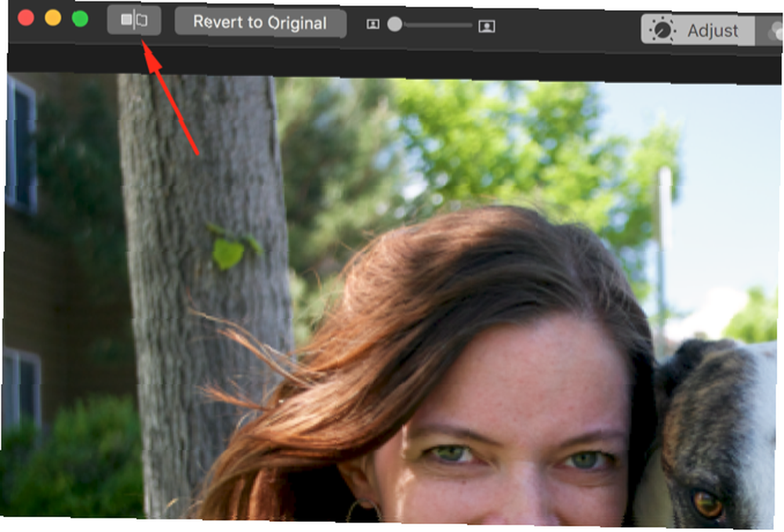The height and width of the screenshot is (532, 784).
Task: Toggle the before/after comparison view button
Action: [134, 20]
